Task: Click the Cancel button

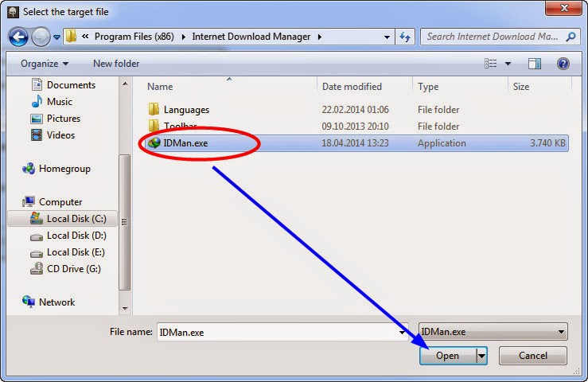Action: click(x=532, y=356)
